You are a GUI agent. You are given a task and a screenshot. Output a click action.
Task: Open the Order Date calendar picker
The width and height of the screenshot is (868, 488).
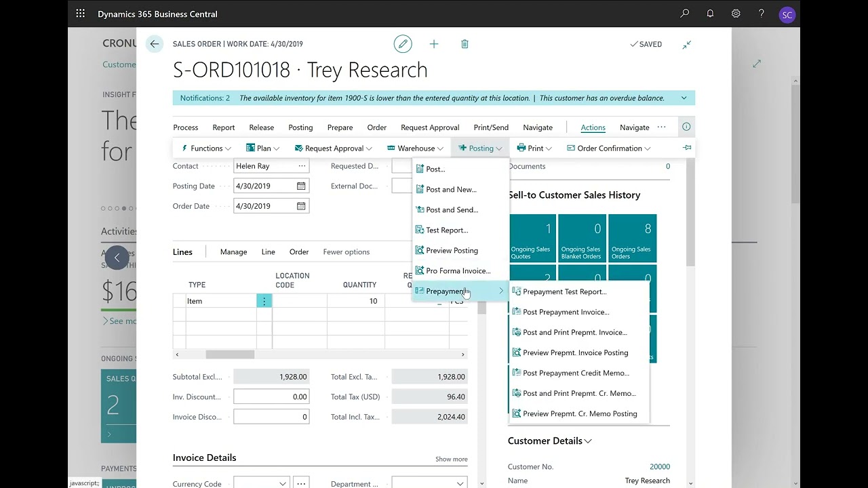tap(301, 206)
